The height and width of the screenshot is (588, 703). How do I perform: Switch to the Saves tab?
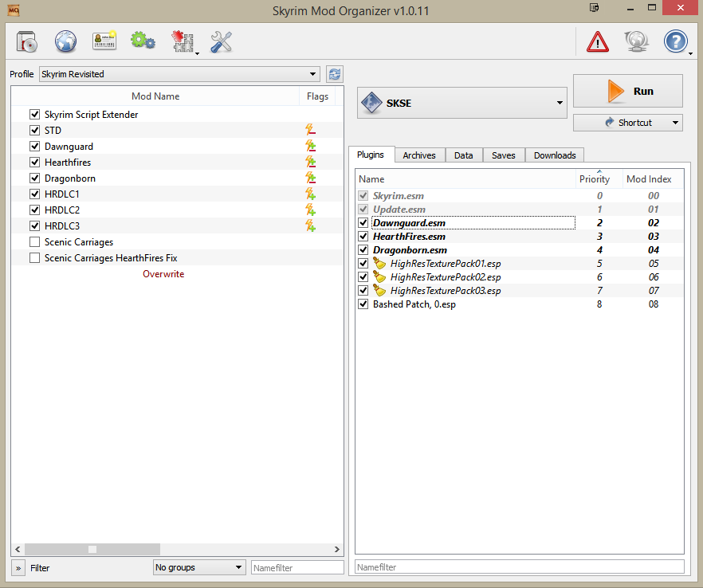tap(504, 155)
